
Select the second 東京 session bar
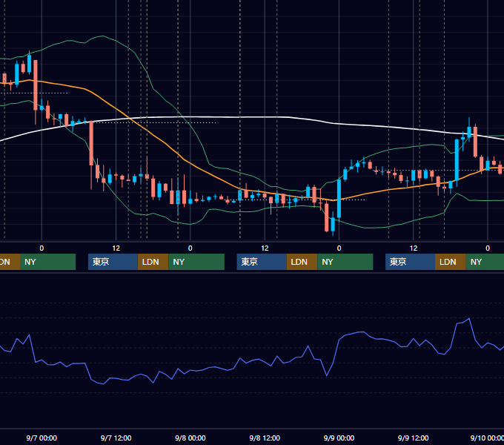point(262,262)
